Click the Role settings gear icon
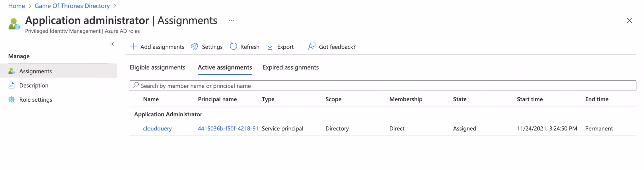644x170 pixels. [x=12, y=99]
